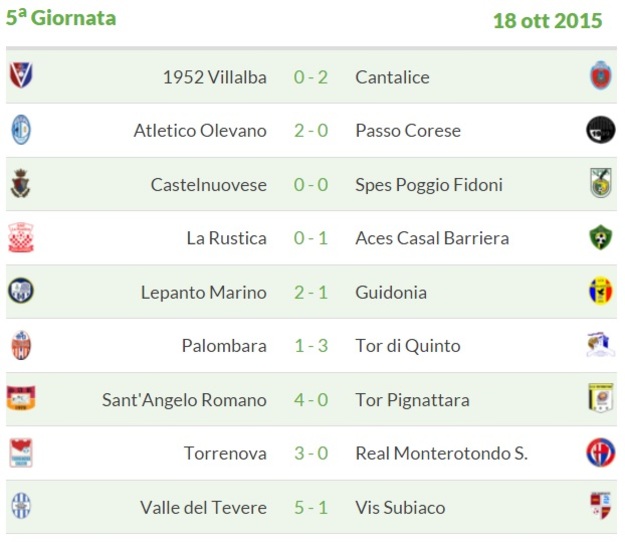Click the Spes Poggio Fidoni badge
The width and height of the screenshot is (625, 542).
pos(601,183)
